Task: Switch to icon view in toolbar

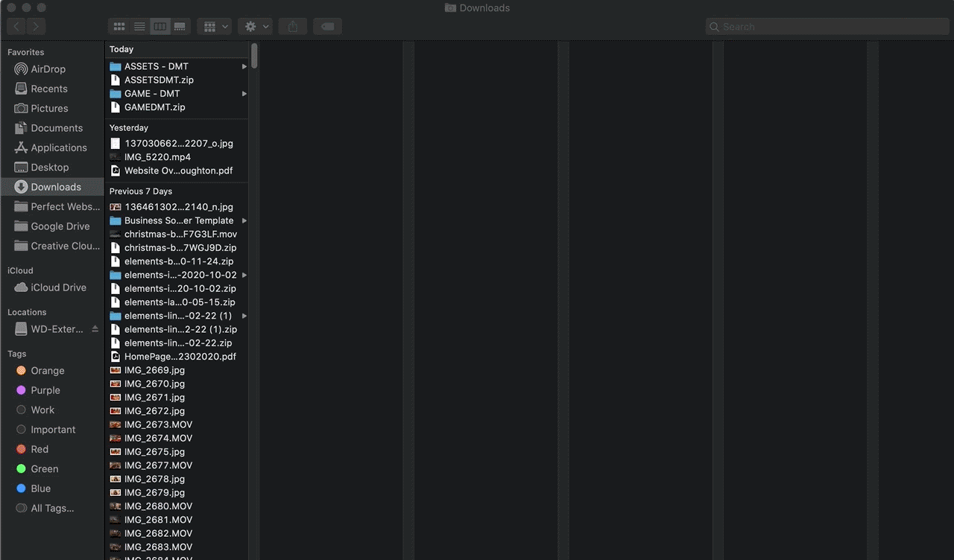Action: (x=119, y=27)
